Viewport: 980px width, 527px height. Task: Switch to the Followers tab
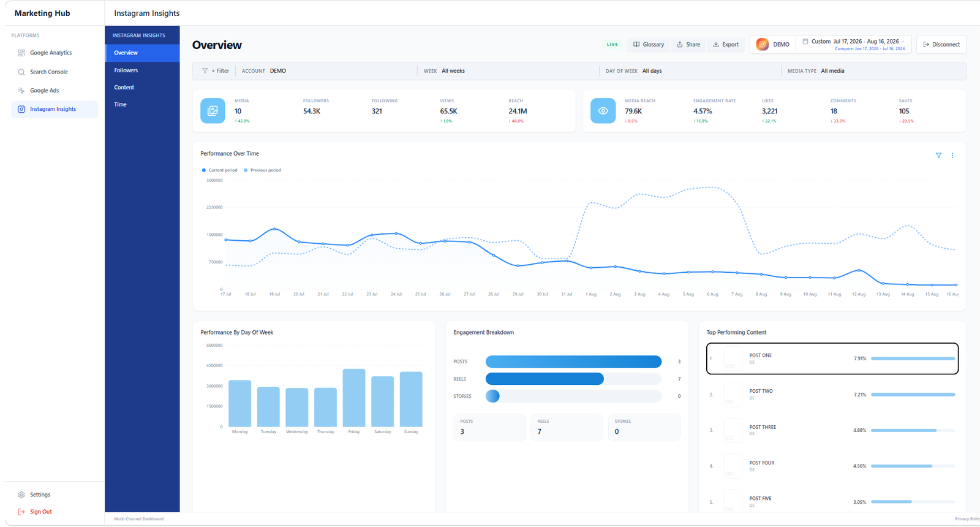(x=142, y=70)
